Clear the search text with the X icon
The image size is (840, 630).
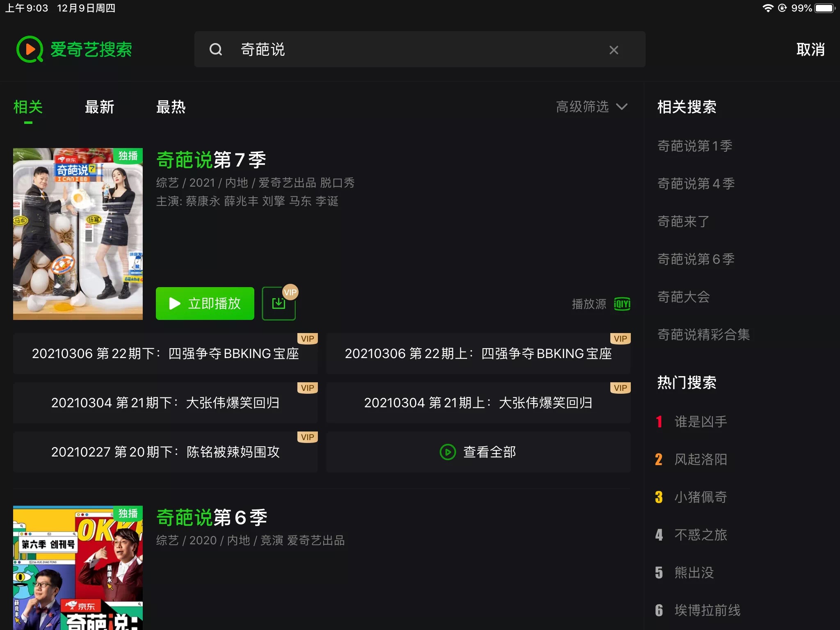614,50
